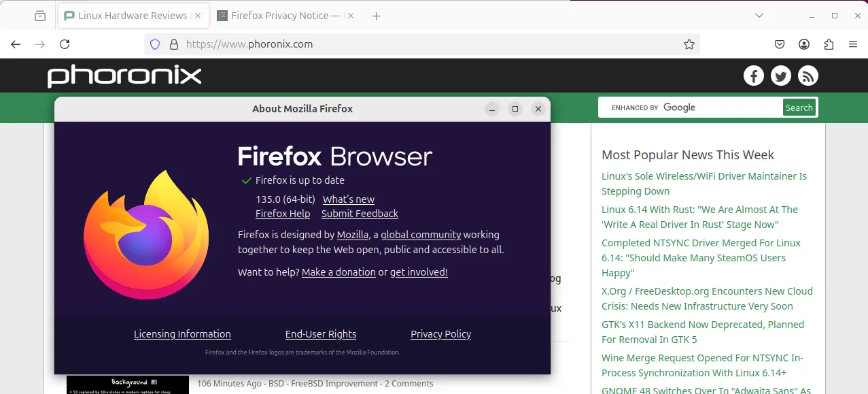The image size is (868, 394).
Task: Bookmark this page with the star icon
Action: [689, 44]
